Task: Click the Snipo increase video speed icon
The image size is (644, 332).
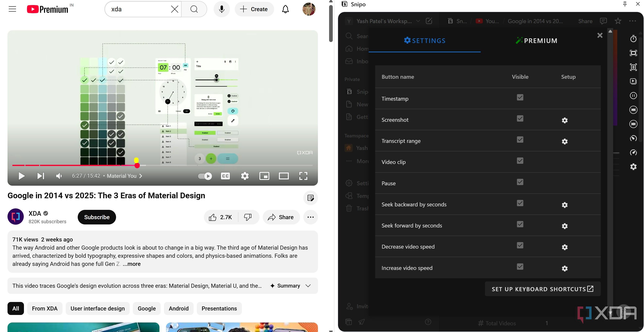Action: tap(633, 152)
